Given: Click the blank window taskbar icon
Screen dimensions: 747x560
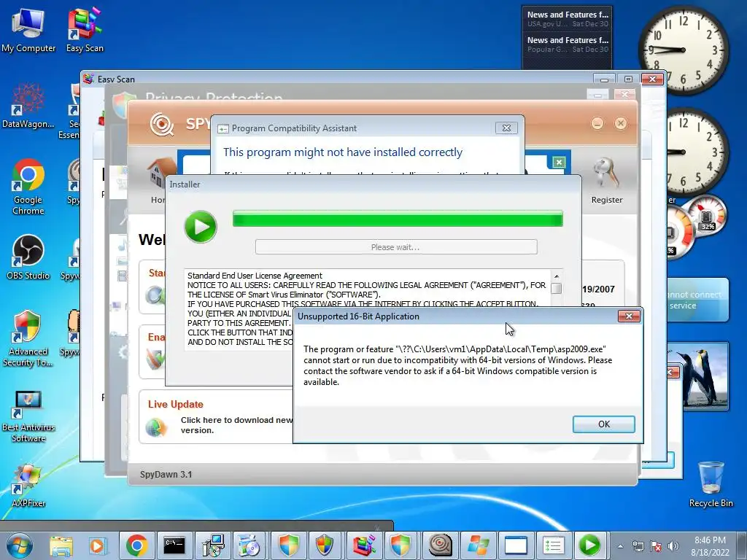Looking at the screenshot, I should pyautogui.click(x=516, y=545).
